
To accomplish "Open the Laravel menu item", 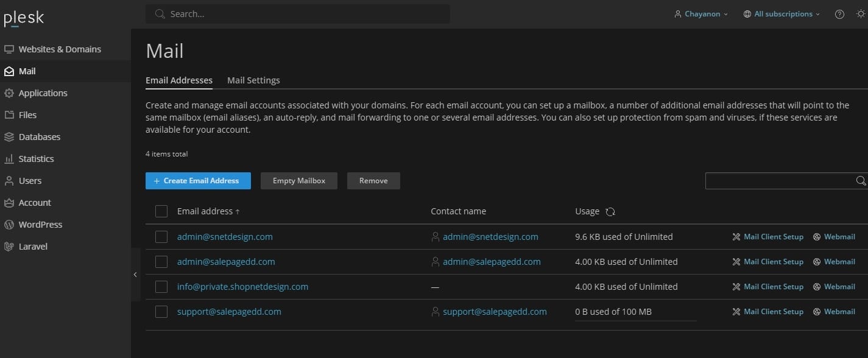I will click(x=65, y=247).
